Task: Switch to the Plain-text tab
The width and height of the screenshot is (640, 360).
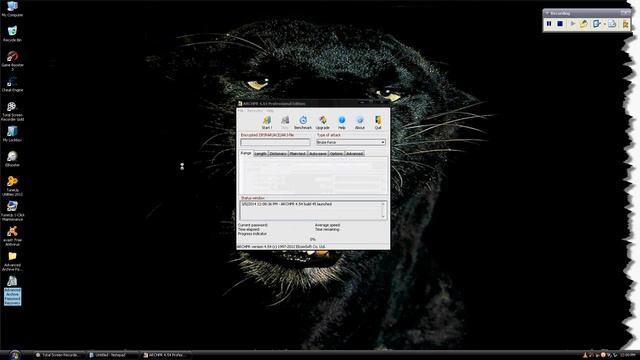Action: pos(298,154)
